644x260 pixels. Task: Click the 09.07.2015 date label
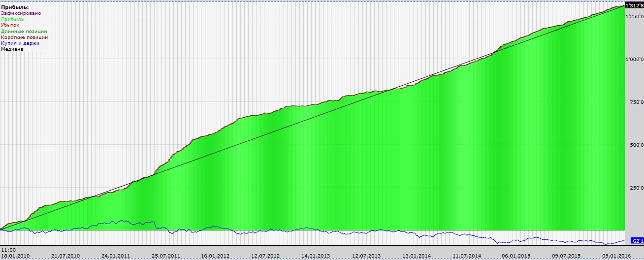click(566, 256)
